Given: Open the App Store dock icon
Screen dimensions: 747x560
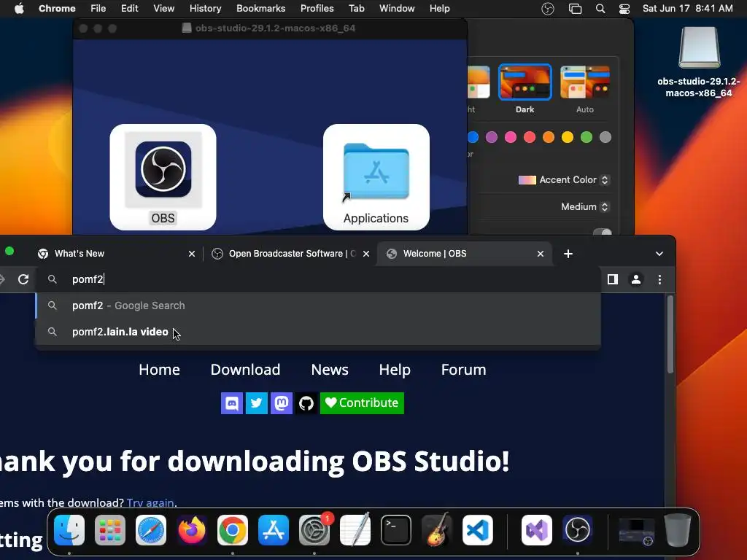Looking at the screenshot, I should tap(274, 530).
